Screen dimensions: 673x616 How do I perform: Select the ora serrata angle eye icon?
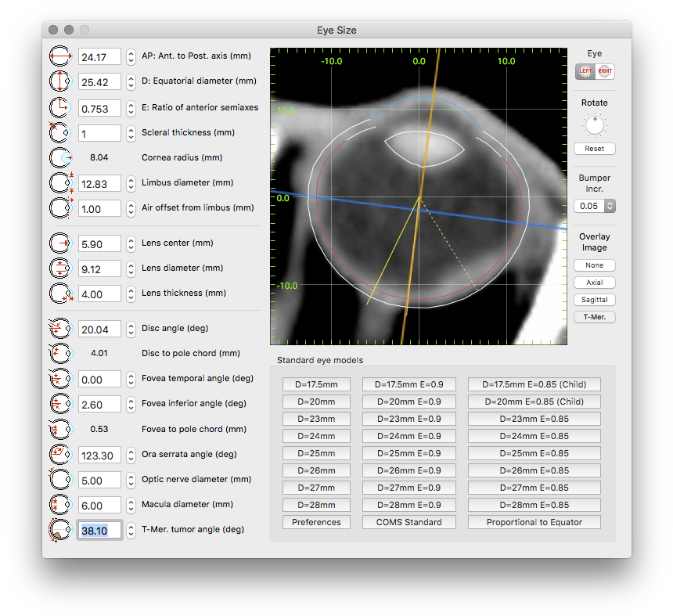(59, 454)
